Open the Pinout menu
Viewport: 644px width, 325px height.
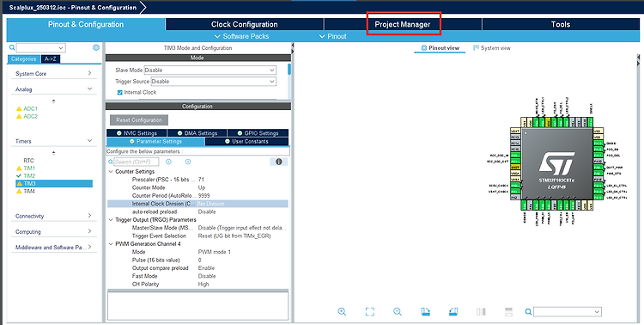[x=333, y=36]
